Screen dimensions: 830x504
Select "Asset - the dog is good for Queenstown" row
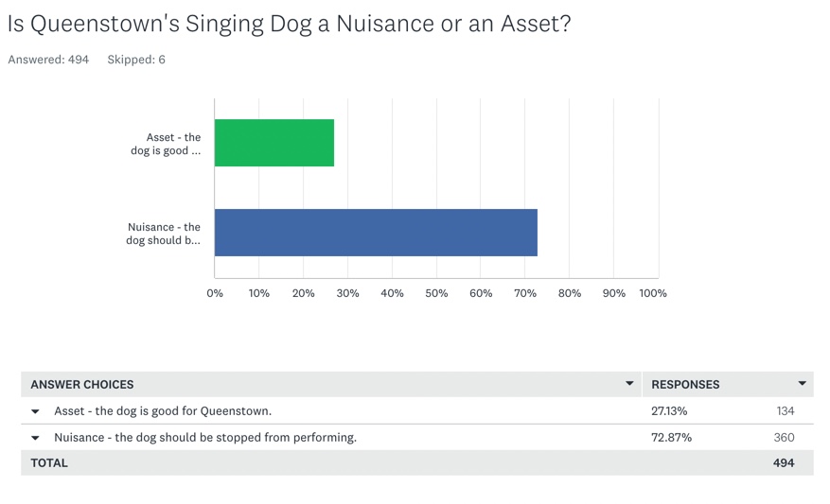[163, 411]
